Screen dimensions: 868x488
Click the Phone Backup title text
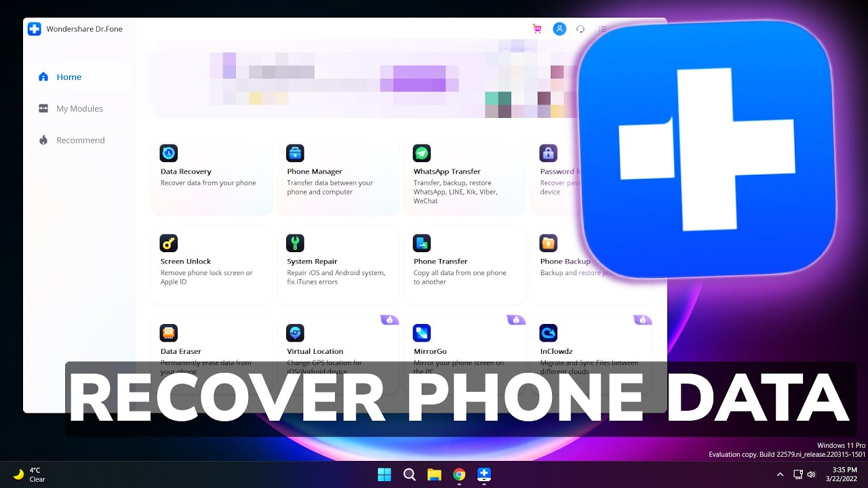tap(565, 262)
